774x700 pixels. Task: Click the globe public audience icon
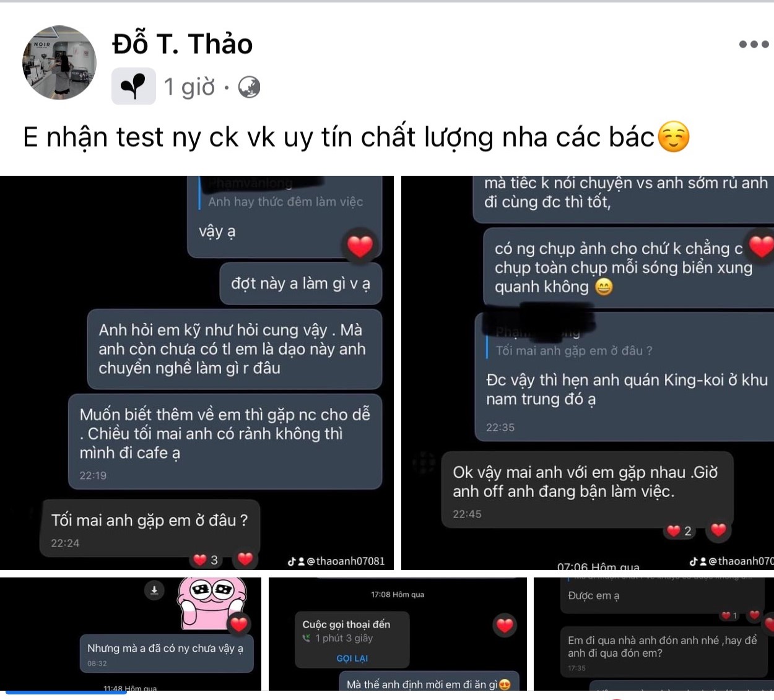tap(249, 87)
